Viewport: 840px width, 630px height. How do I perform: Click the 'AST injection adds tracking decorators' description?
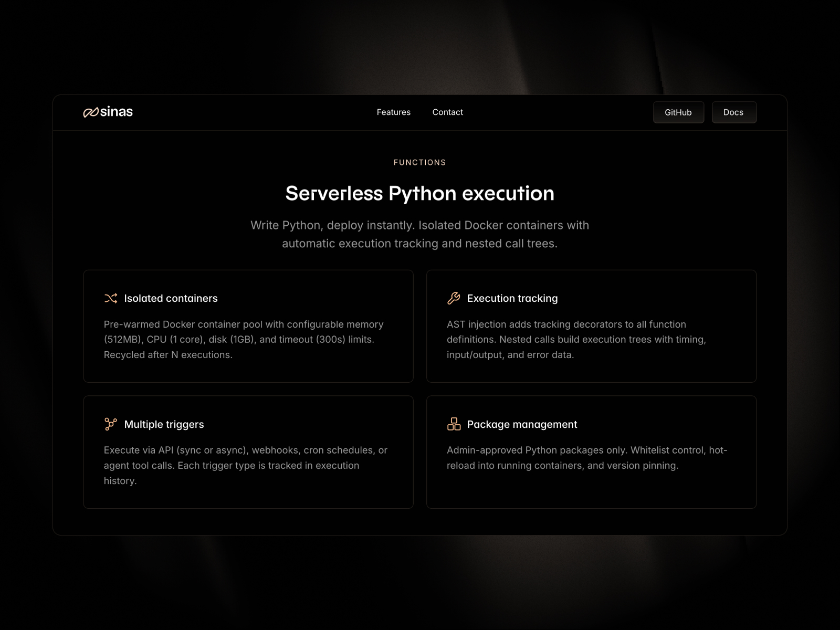pos(576,340)
